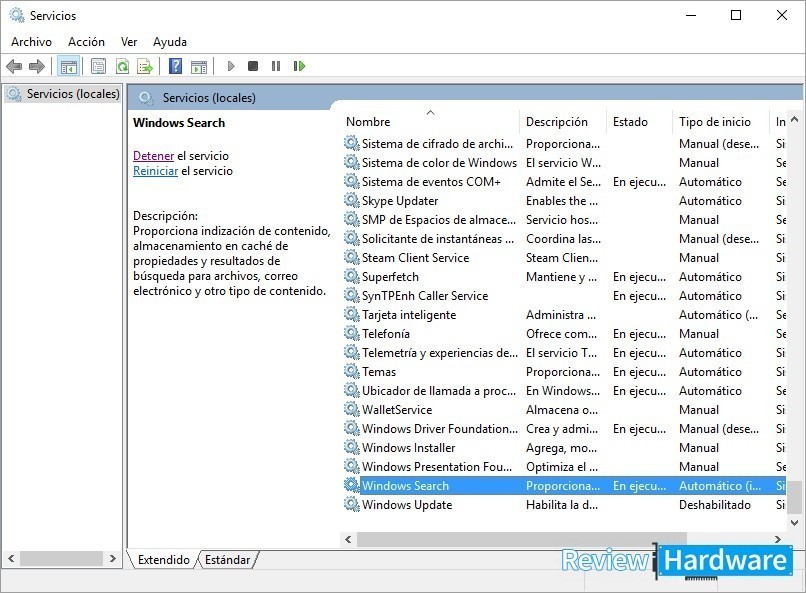Open the Ayuda menu

pyautogui.click(x=170, y=42)
